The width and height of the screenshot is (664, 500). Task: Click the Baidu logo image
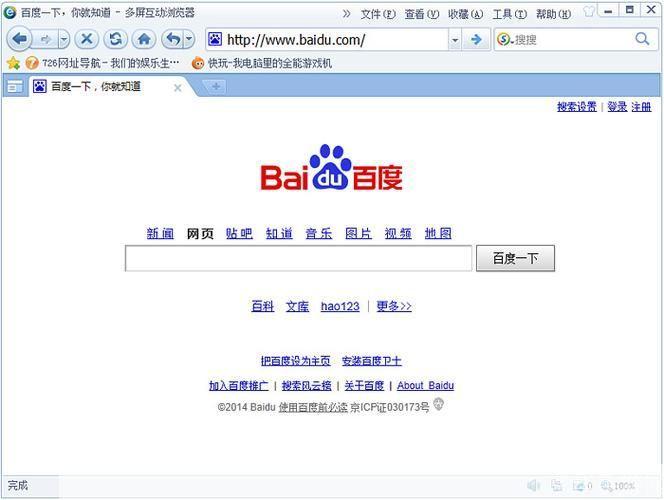coord(332,168)
